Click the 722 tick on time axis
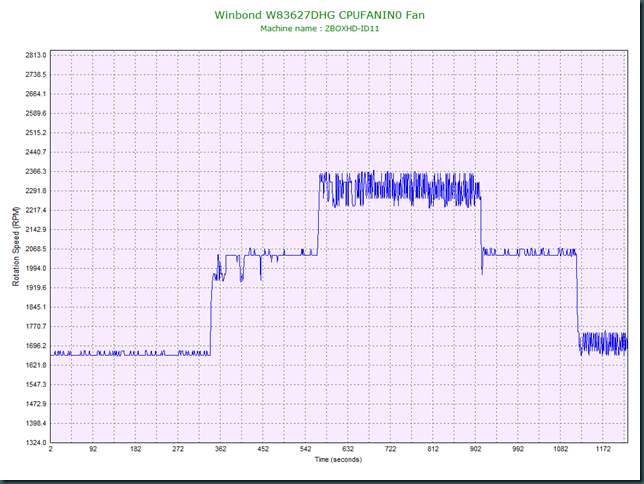 (391, 449)
